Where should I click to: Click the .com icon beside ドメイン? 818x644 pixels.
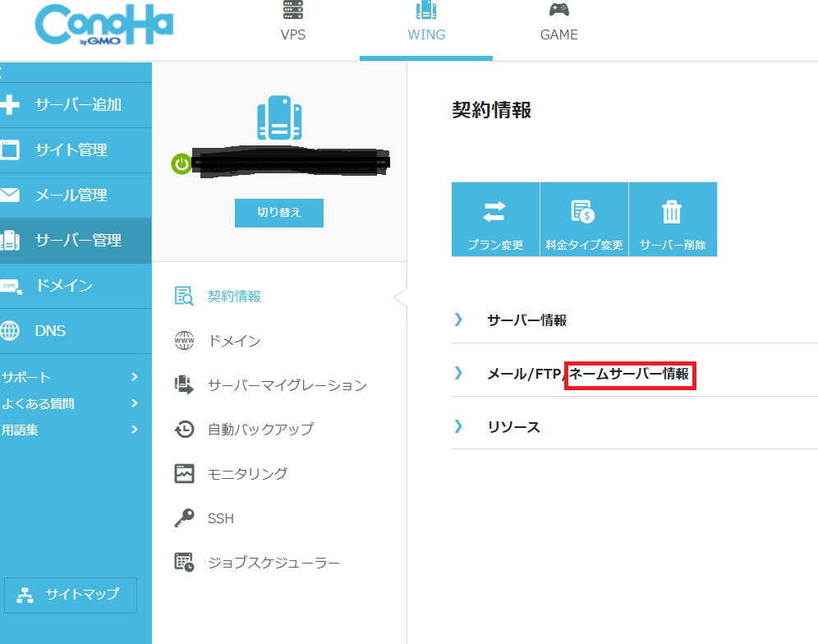[11, 287]
